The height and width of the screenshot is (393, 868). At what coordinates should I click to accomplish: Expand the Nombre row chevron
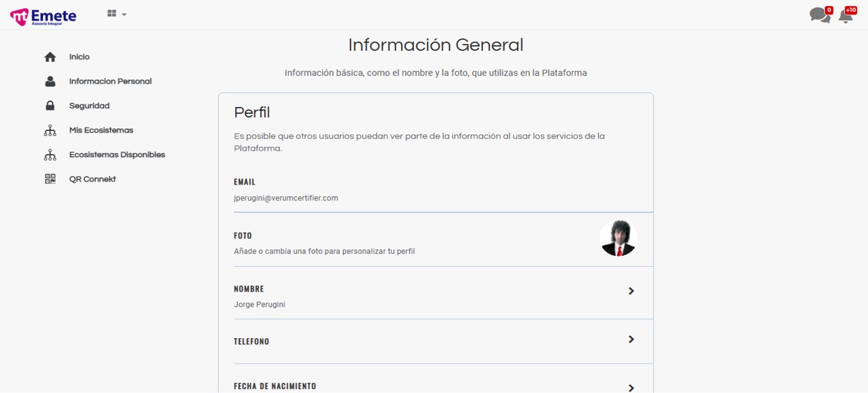click(631, 291)
